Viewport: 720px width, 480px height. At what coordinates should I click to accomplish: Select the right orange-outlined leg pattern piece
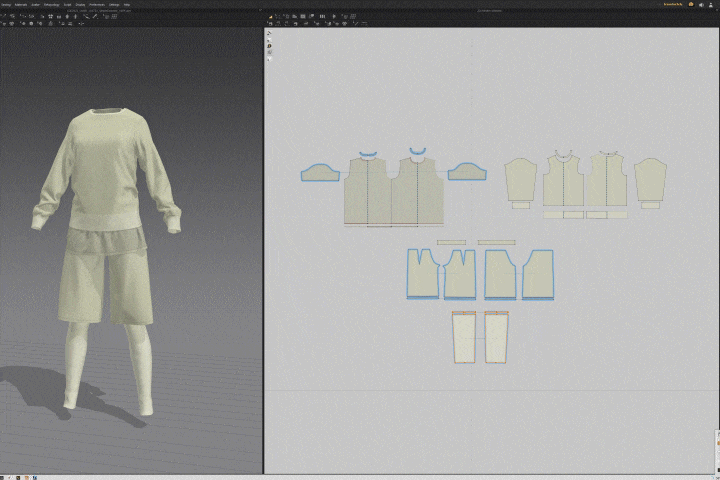pos(496,338)
